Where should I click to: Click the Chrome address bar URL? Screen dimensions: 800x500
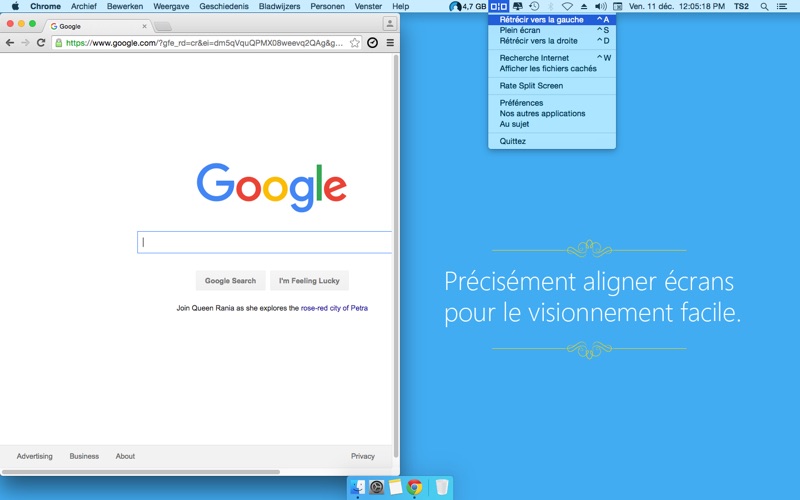[x=204, y=43]
